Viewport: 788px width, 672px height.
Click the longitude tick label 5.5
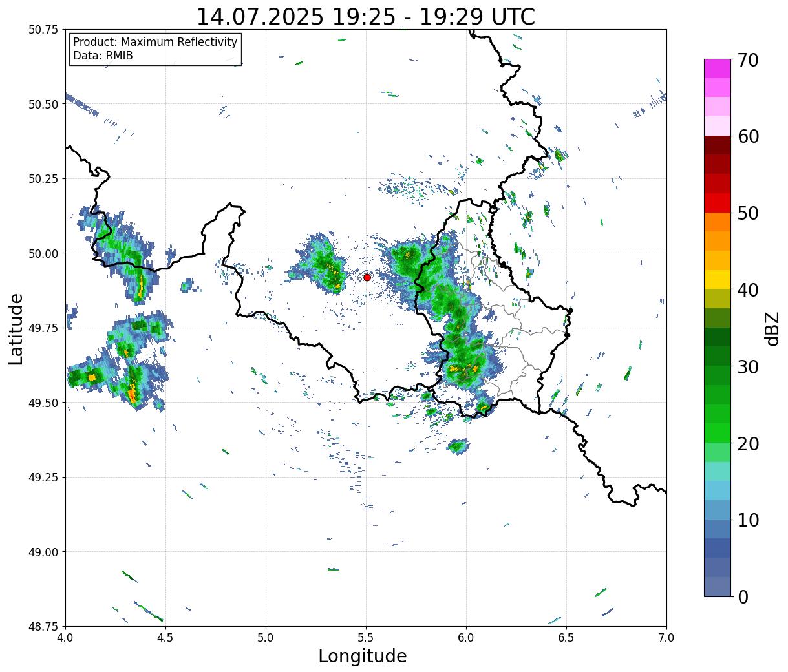pyautogui.click(x=366, y=638)
